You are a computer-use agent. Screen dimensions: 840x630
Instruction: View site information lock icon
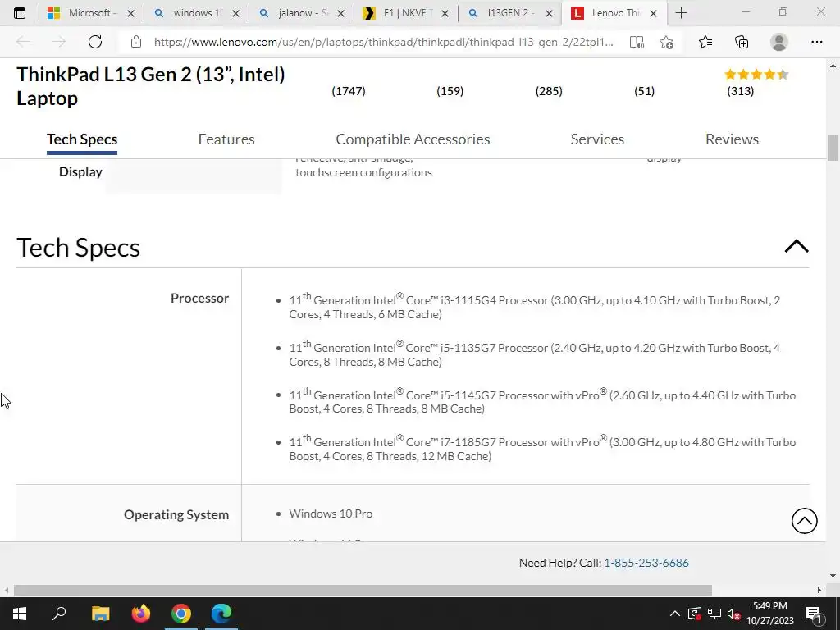point(136,42)
